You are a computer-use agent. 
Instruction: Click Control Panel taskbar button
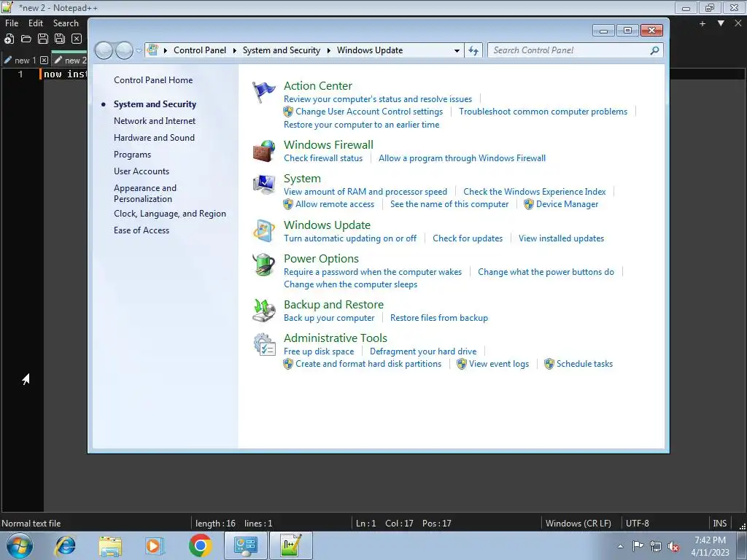246,545
